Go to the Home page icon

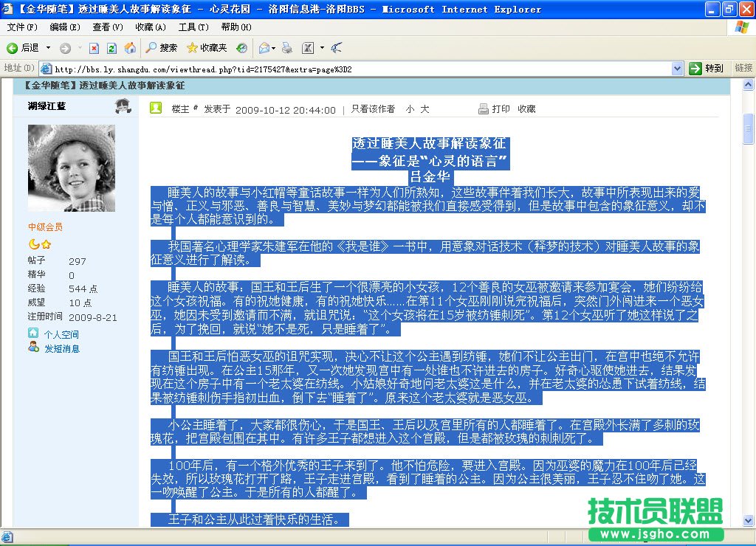130,48
